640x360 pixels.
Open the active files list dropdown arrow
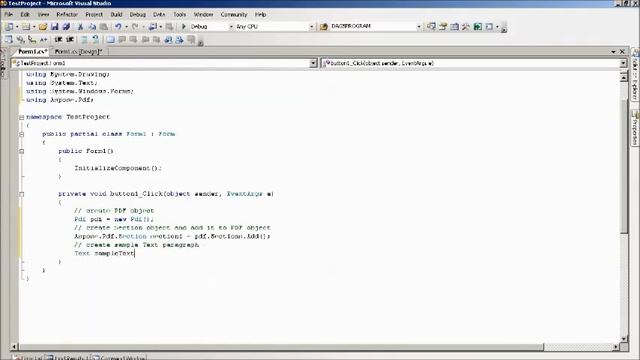click(x=613, y=52)
